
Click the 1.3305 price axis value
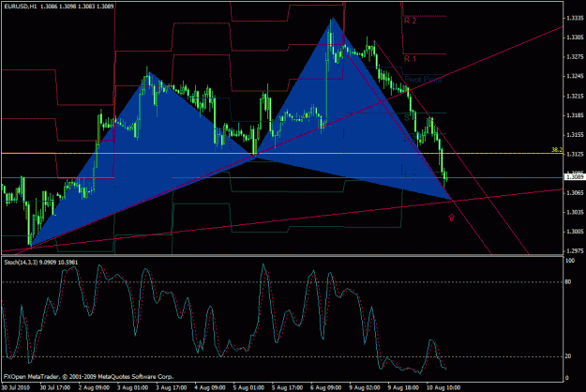575,38
